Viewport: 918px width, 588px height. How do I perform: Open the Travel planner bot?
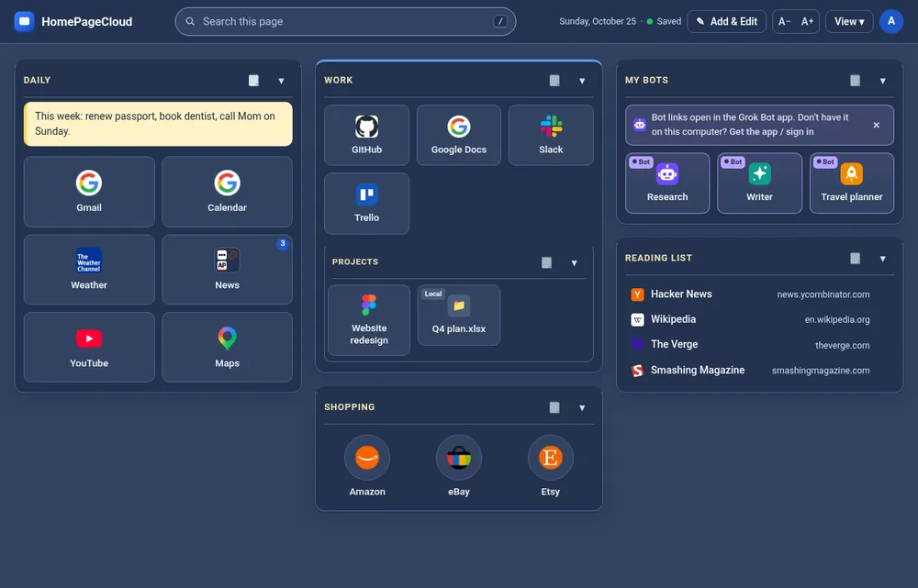(852, 183)
